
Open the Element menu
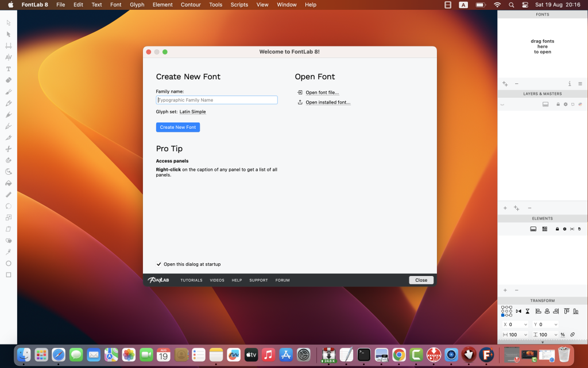click(163, 5)
